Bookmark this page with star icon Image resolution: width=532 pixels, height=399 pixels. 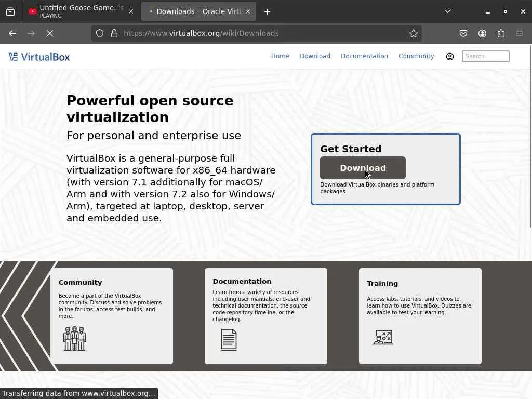click(x=413, y=33)
